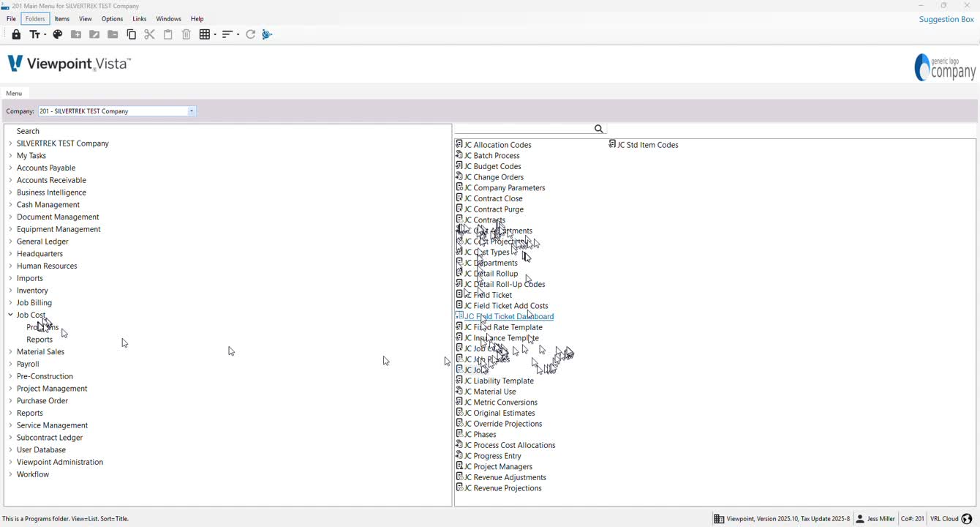Select the Search tree item
Screen dimensions: 980x527
point(28,131)
